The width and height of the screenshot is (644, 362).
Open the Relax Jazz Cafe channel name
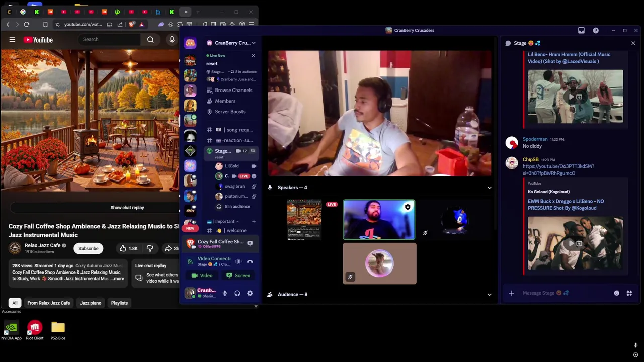coord(42,245)
